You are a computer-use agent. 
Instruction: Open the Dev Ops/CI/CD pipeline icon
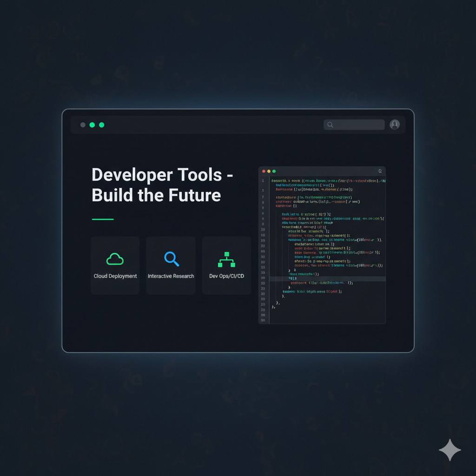[x=226, y=259]
